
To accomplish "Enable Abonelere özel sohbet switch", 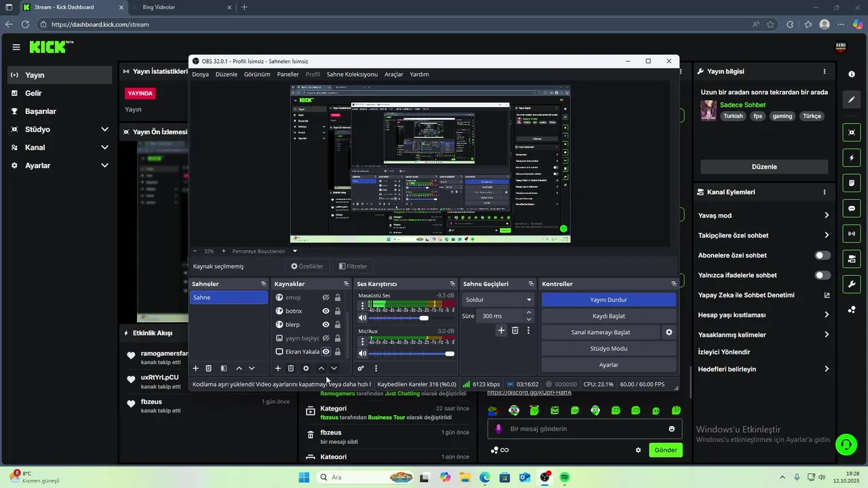I will pyautogui.click(x=823, y=256).
